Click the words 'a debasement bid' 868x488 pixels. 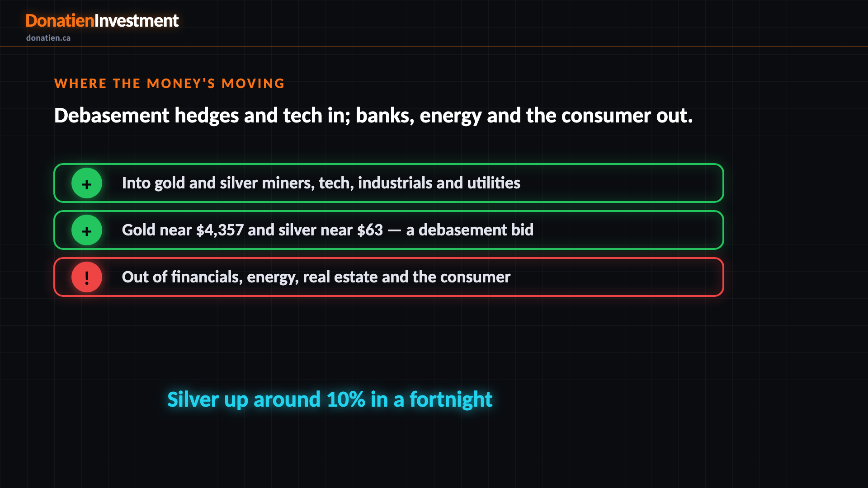pos(470,230)
